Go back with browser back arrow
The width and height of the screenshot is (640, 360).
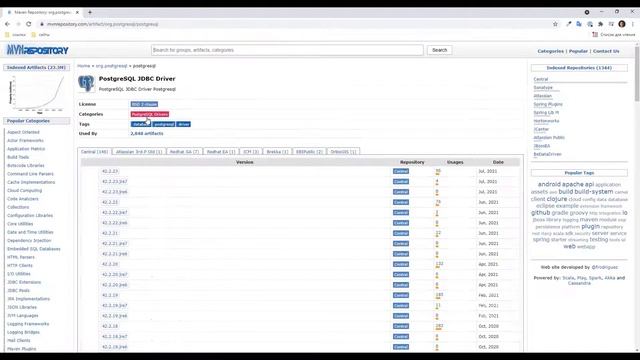point(7,24)
